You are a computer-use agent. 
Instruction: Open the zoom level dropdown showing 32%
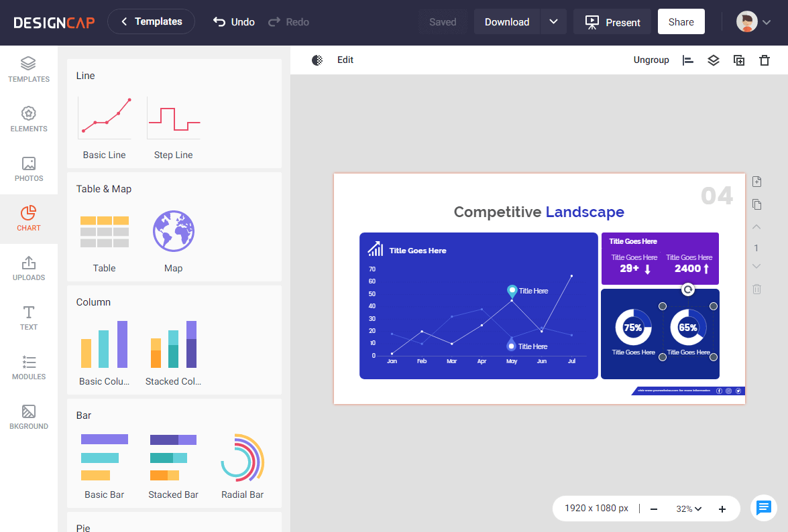pos(688,509)
